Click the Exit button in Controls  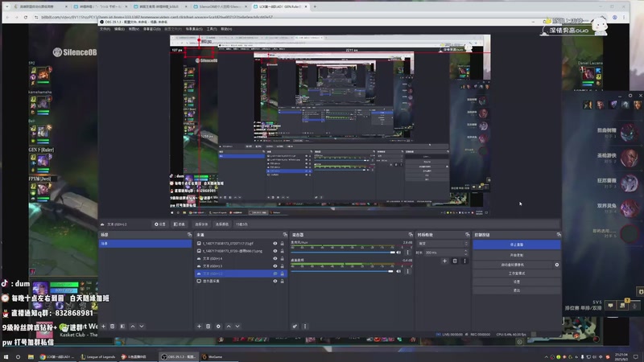(x=517, y=290)
